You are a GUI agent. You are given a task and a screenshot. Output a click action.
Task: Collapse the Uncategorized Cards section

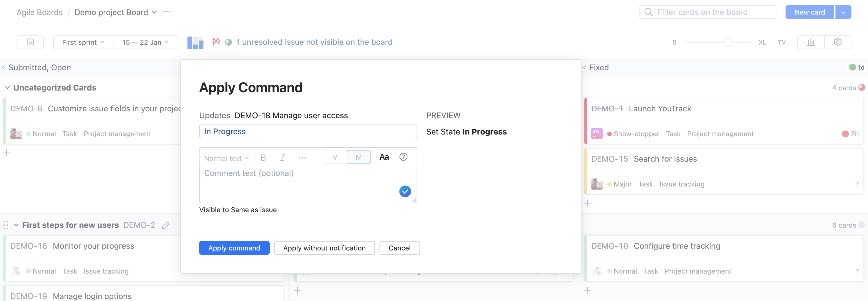(7, 87)
